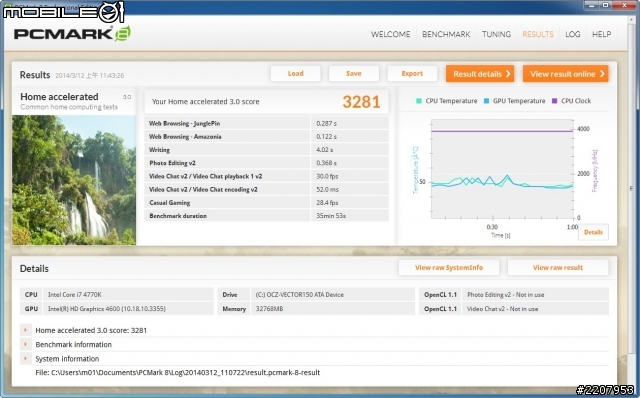Select the Photo Editing v2 row
The height and width of the screenshot is (398, 640).
point(266,163)
